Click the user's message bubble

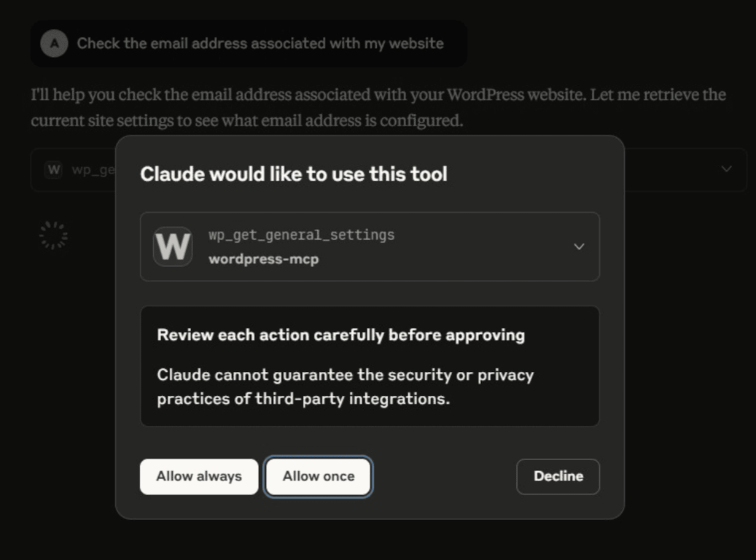click(x=249, y=44)
